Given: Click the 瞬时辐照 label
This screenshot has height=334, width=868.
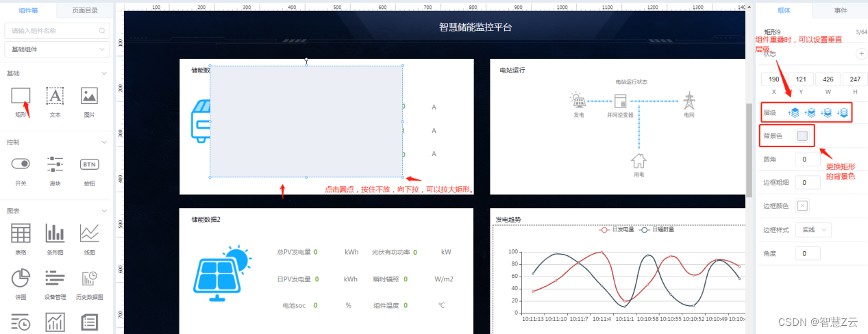Looking at the screenshot, I should 386,279.
